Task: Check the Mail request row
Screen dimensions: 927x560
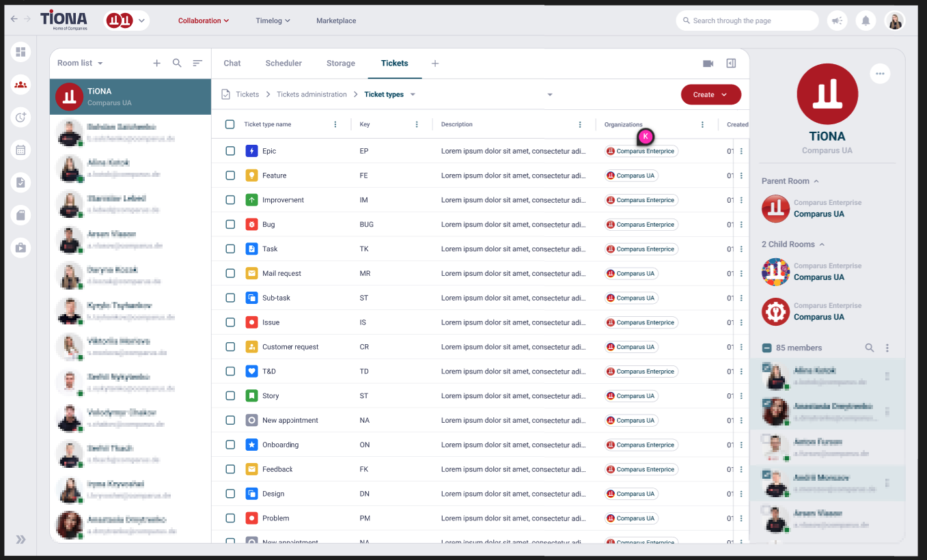Action: click(x=230, y=273)
